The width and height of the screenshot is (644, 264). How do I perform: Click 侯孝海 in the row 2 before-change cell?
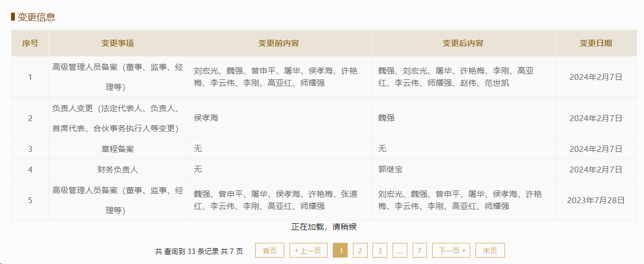click(x=206, y=118)
